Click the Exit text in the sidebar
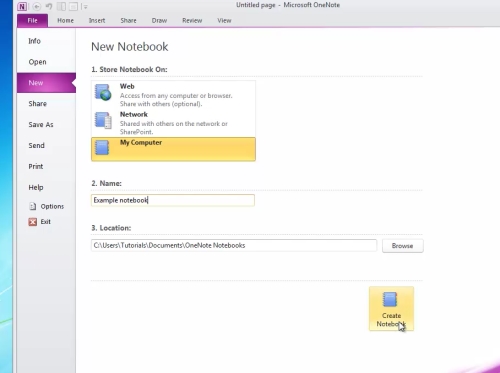Viewport: 500px width, 373px height. pyautogui.click(x=46, y=222)
